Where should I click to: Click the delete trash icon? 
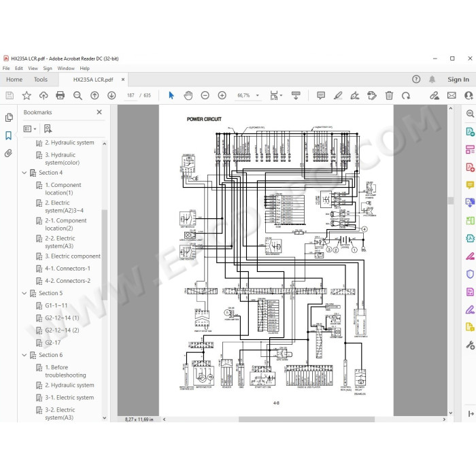[389, 96]
